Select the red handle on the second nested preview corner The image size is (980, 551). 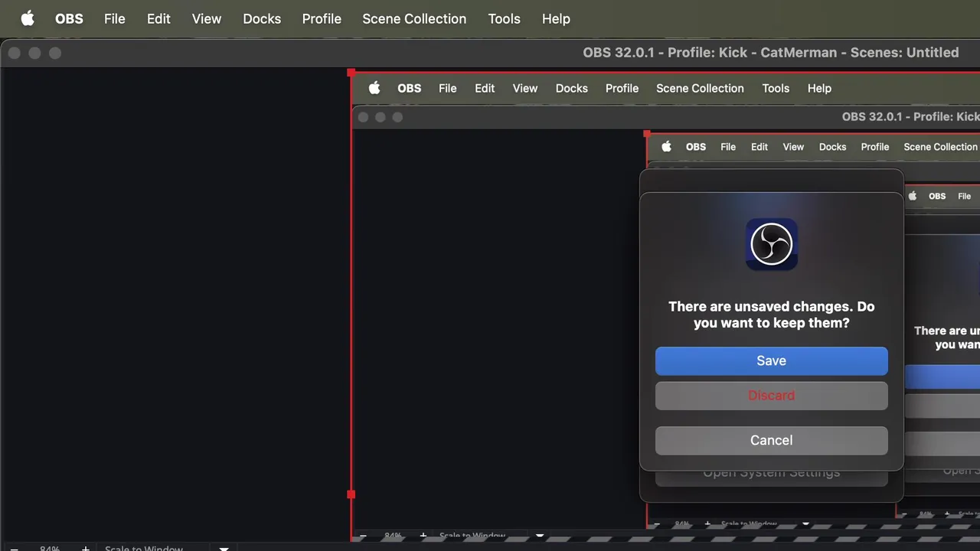click(x=647, y=134)
